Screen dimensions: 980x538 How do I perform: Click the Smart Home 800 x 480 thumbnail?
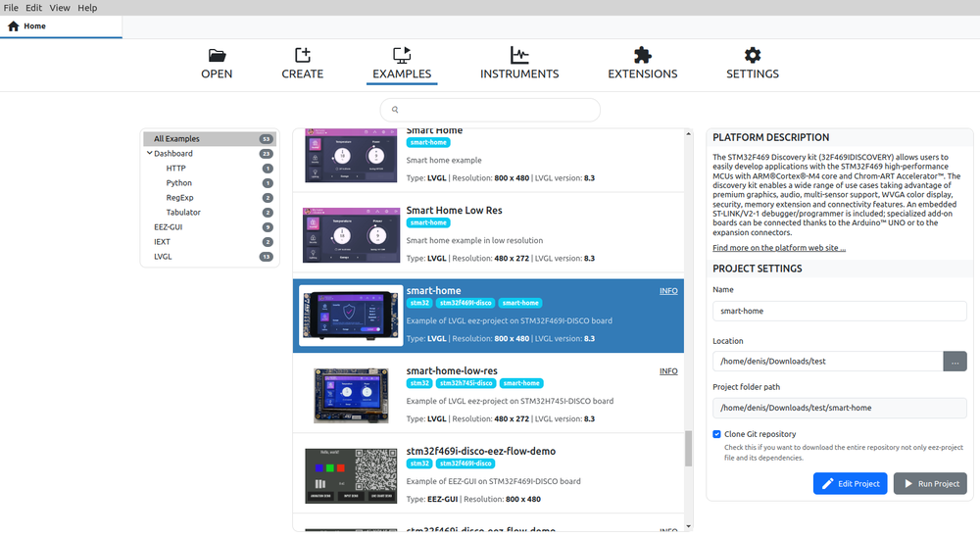coord(351,156)
